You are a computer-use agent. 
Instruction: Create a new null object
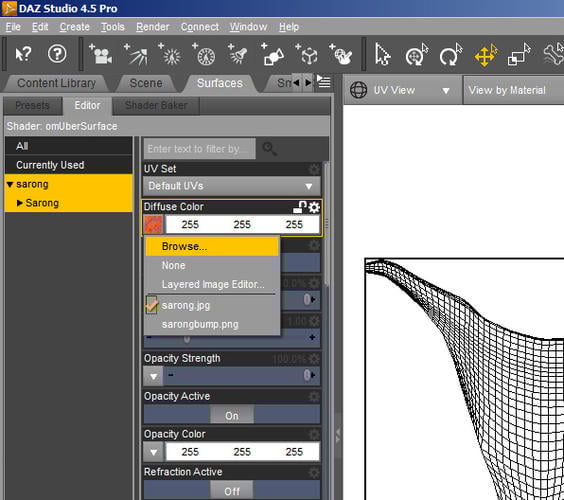click(x=306, y=54)
